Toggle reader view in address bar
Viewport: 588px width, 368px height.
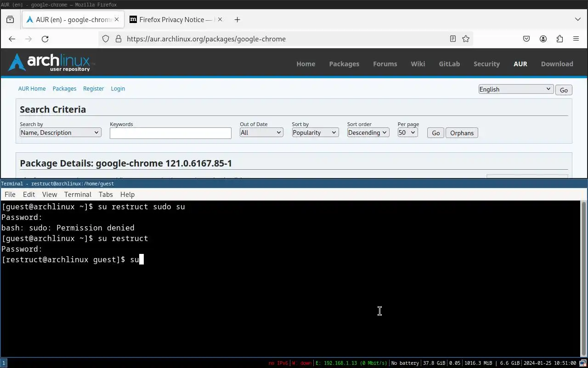[x=452, y=39]
